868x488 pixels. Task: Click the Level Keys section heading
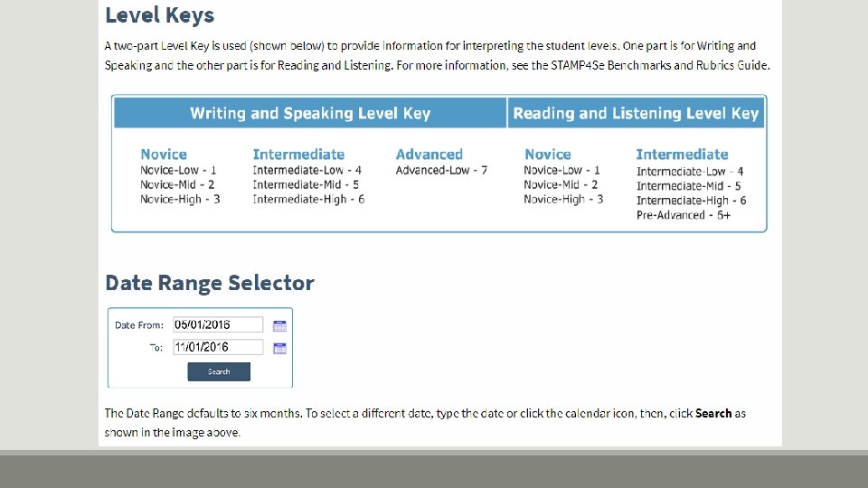159,15
